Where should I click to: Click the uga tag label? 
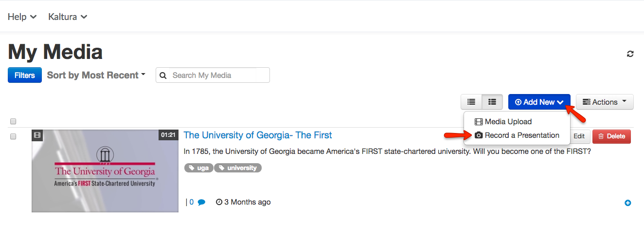coord(198,168)
